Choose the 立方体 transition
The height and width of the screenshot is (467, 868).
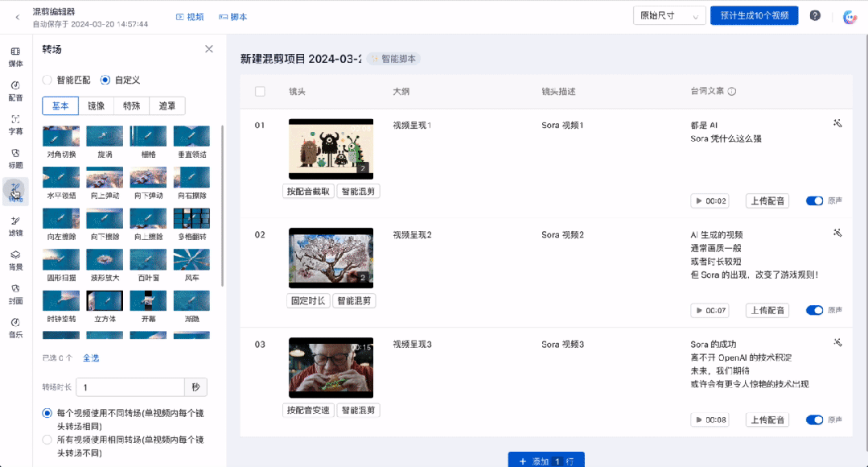coord(105,306)
